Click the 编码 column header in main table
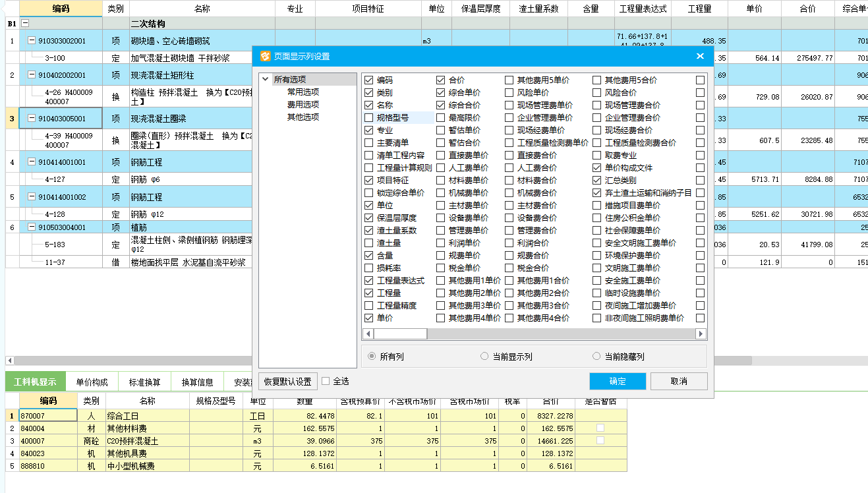This screenshot has width=868, height=493. pos(61,9)
